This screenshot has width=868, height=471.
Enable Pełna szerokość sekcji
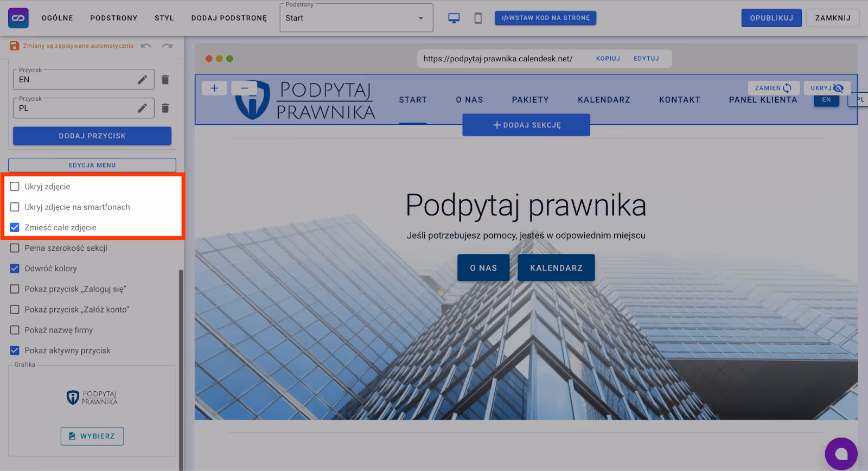[15, 248]
